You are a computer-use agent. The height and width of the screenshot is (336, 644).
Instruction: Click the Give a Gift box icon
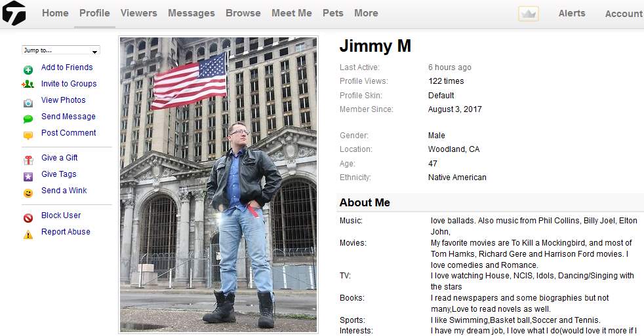coord(28,160)
